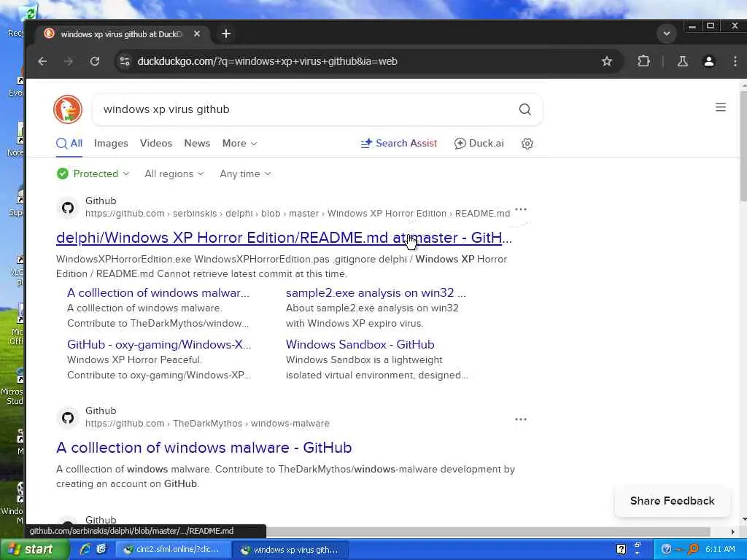This screenshot has width=747, height=560.
Task: Open more options for first Github result
Action: point(521,209)
